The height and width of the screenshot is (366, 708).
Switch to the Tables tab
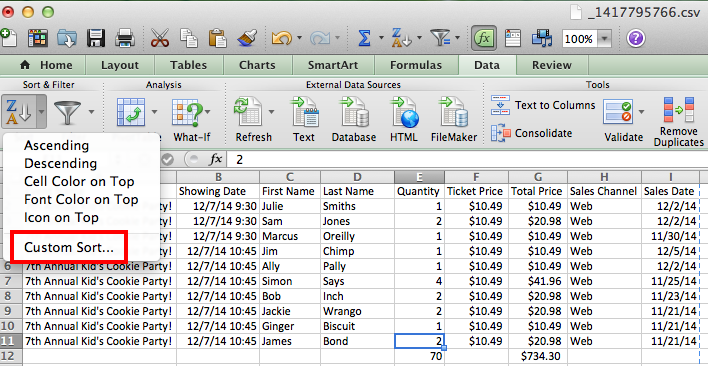click(x=188, y=65)
